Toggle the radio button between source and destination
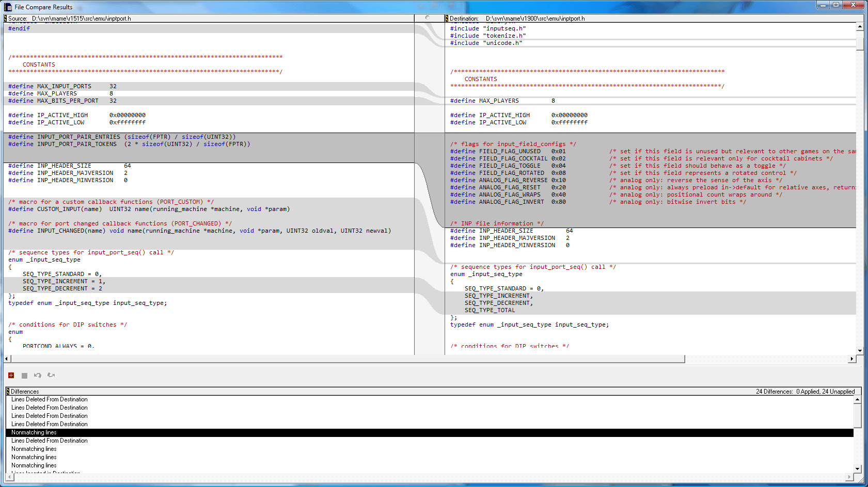Viewport: 868px width, 487px height. pyautogui.click(x=427, y=18)
